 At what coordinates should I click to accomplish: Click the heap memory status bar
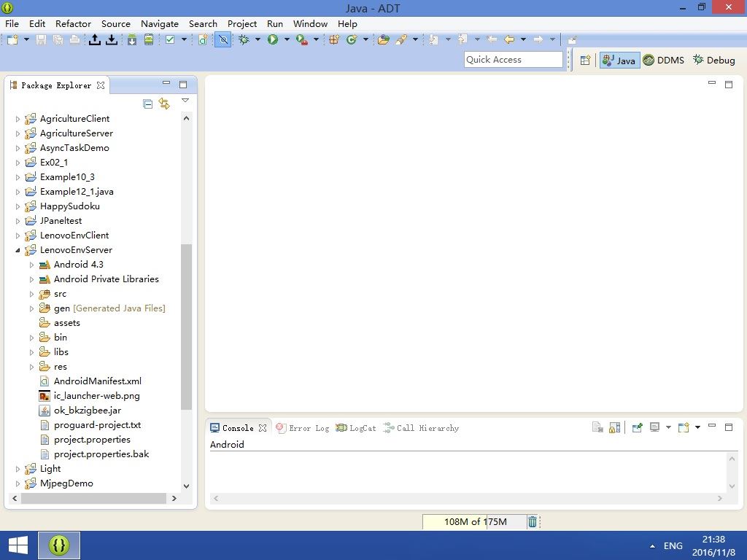pos(474,522)
